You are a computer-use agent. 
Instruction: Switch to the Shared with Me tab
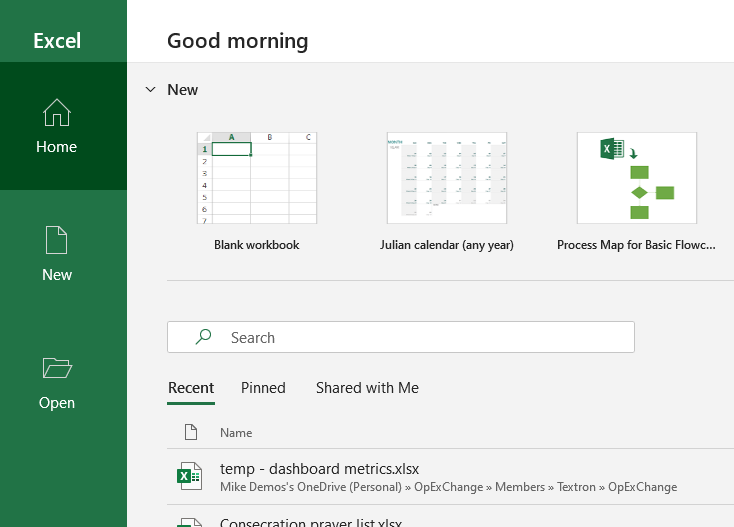coord(367,388)
